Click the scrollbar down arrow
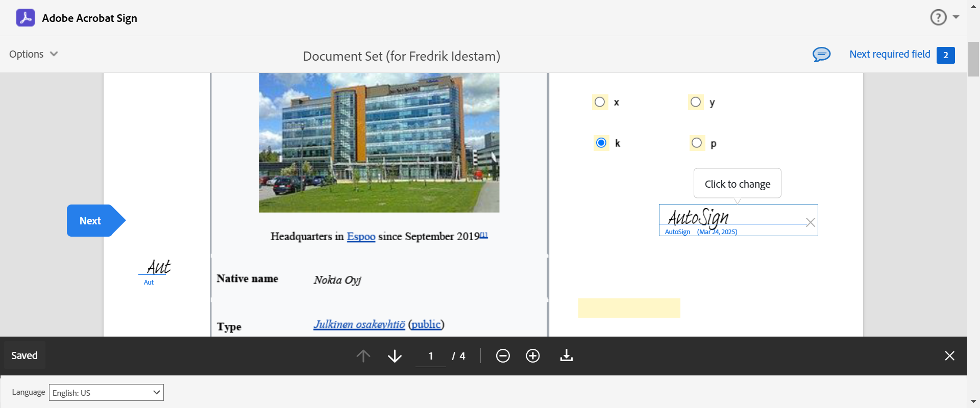The width and height of the screenshot is (980, 408). [974, 402]
